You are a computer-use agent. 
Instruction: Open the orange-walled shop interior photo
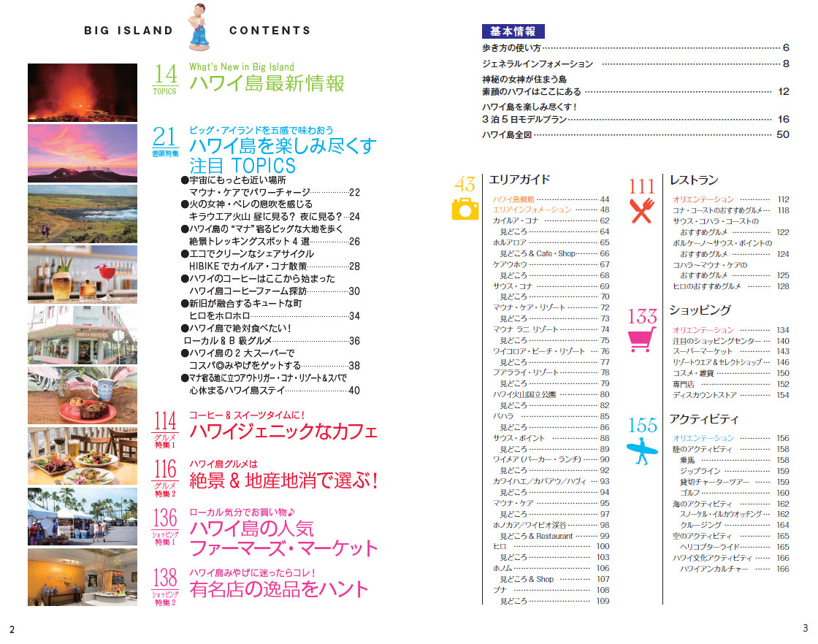coord(83,577)
